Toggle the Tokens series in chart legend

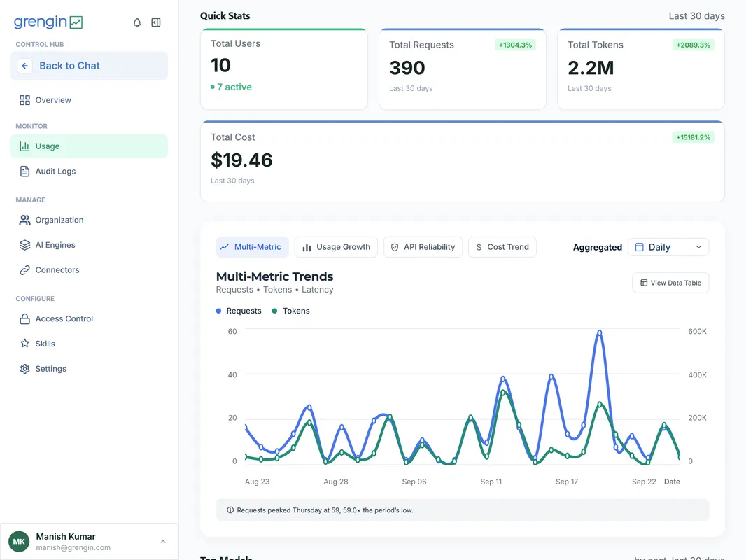click(x=290, y=311)
